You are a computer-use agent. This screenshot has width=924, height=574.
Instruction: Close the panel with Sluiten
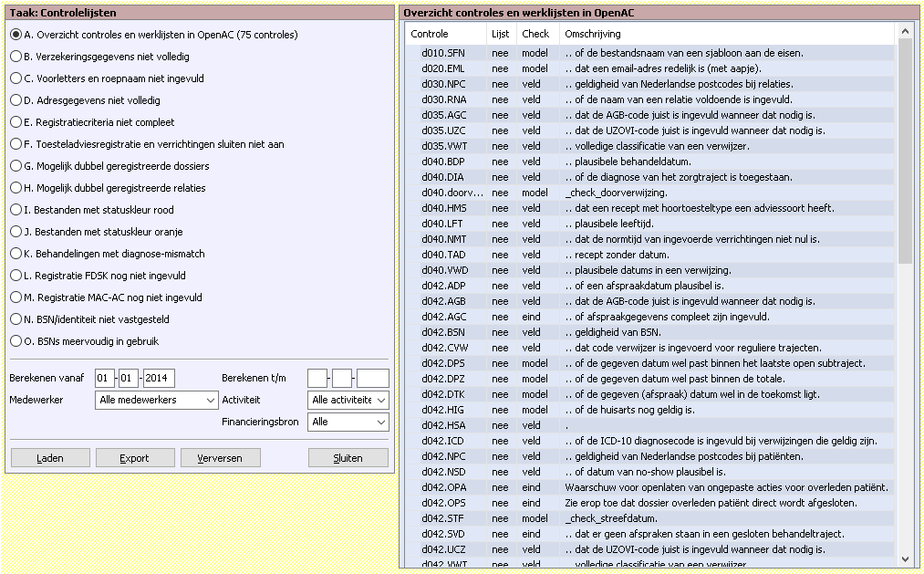[x=348, y=458]
